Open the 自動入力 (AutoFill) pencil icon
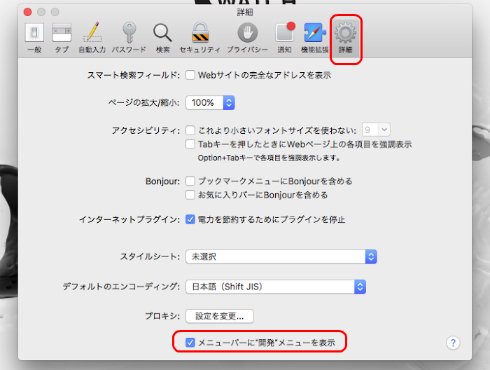The image size is (490, 370). (x=92, y=38)
